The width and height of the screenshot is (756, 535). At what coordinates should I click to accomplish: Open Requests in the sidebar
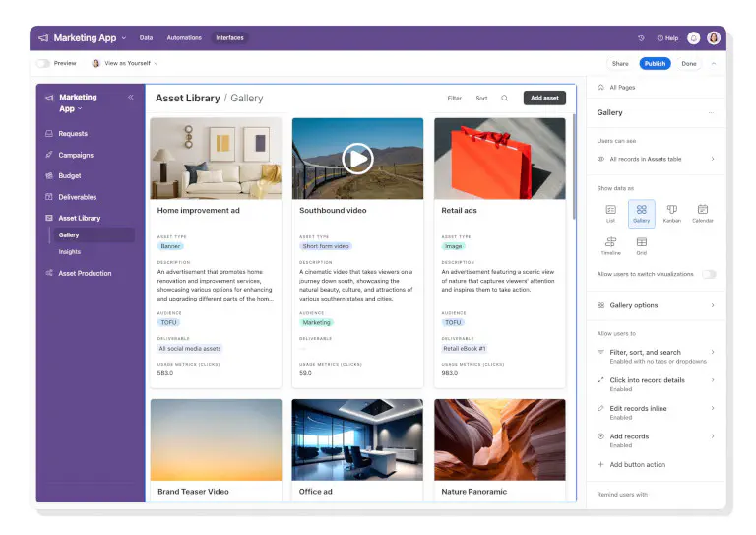point(73,134)
